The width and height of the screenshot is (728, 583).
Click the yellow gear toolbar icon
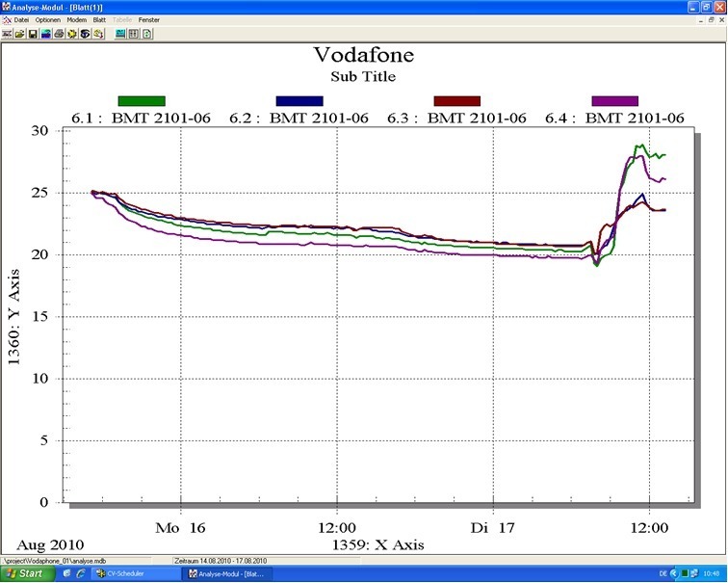(72, 34)
